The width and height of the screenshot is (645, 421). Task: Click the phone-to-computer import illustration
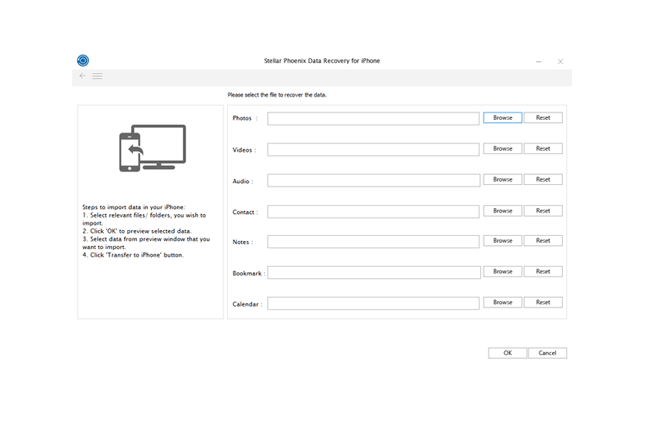pyautogui.click(x=152, y=148)
